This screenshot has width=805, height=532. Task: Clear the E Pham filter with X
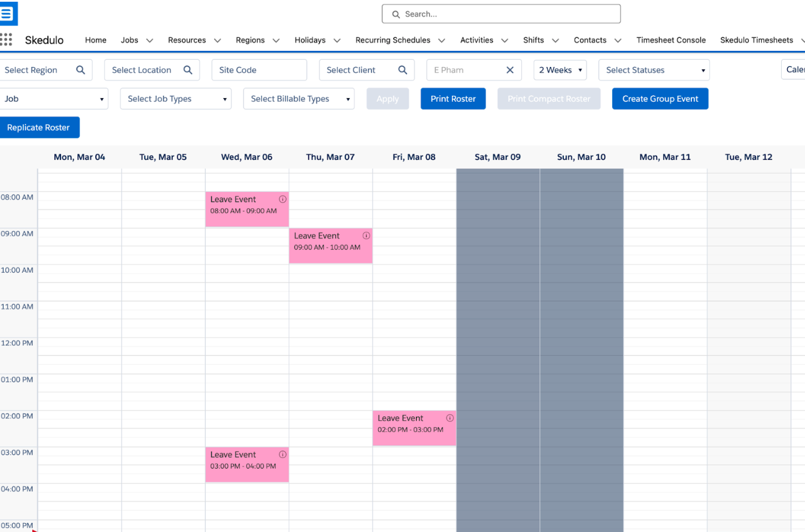click(x=510, y=70)
